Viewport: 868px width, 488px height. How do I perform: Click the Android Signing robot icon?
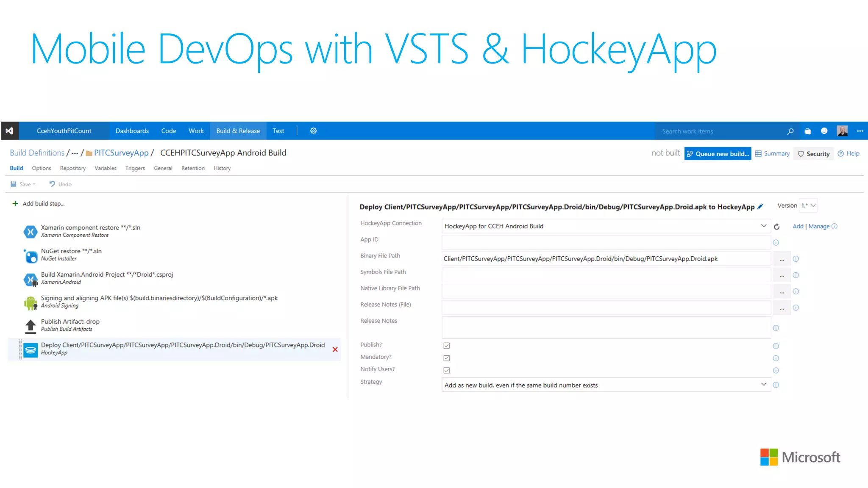tap(31, 303)
